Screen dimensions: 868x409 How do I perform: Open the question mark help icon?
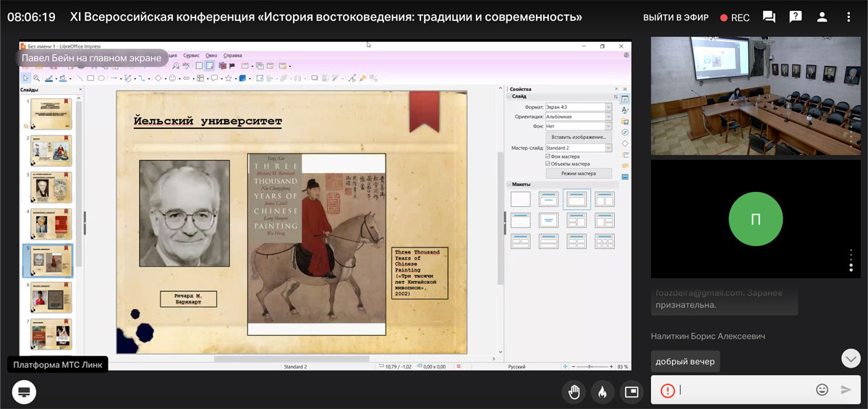click(796, 17)
